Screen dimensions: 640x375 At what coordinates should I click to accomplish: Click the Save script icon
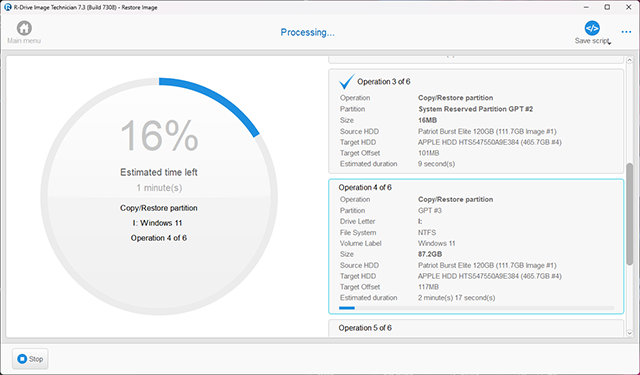click(592, 28)
